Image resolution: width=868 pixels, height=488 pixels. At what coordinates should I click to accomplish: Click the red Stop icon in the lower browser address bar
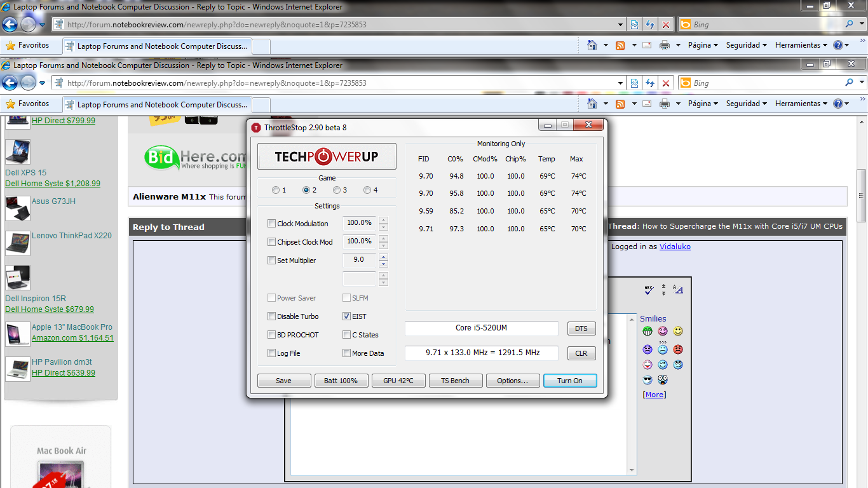pyautogui.click(x=665, y=83)
